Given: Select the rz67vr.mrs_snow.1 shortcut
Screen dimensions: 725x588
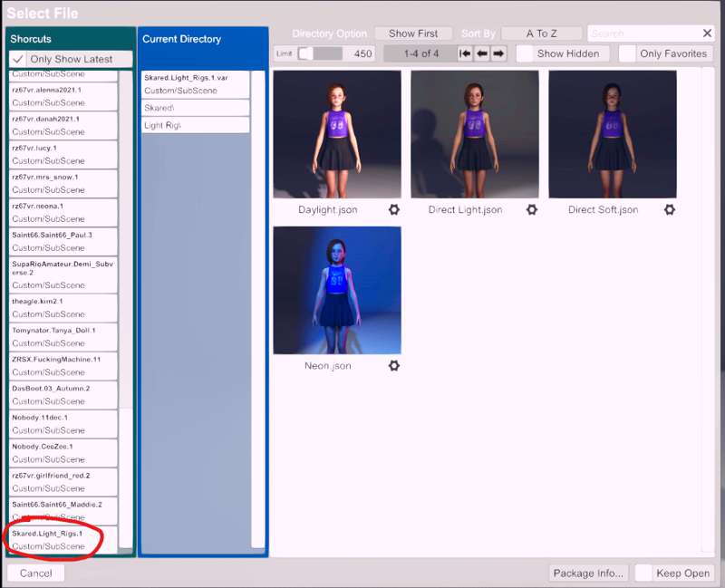Looking at the screenshot, I should pyautogui.click(x=63, y=184).
